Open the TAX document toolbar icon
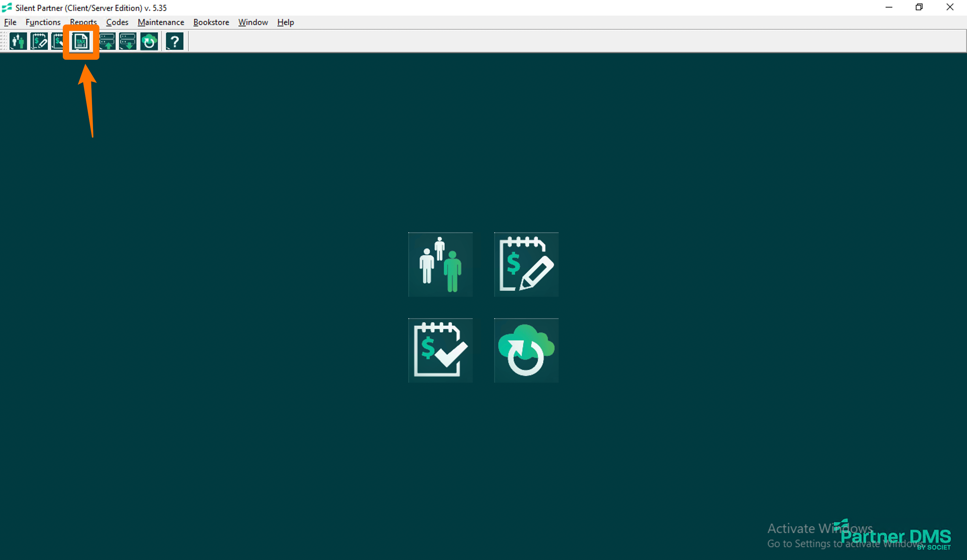 pyautogui.click(x=81, y=41)
